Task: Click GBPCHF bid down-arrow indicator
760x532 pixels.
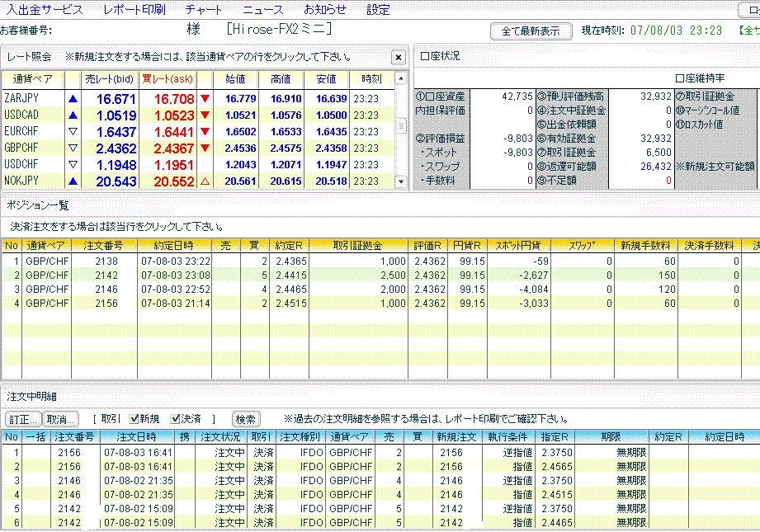Action: [x=73, y=148]
